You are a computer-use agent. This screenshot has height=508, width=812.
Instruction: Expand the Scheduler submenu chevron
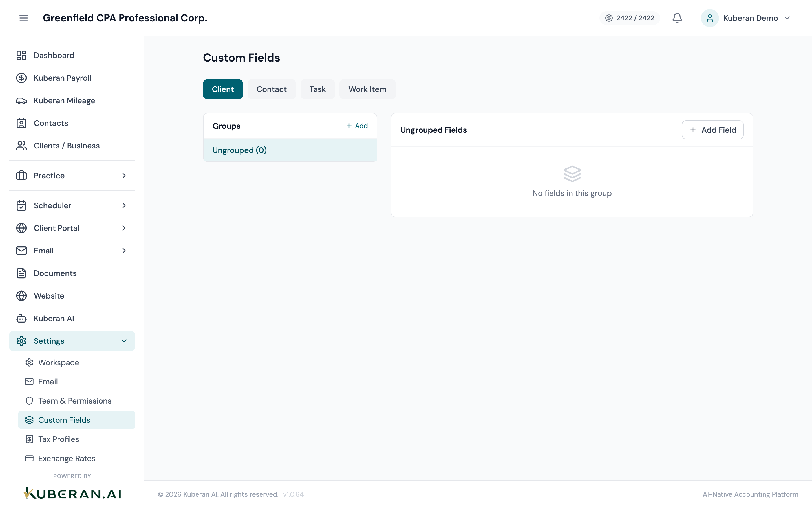(x=124, y=205)
